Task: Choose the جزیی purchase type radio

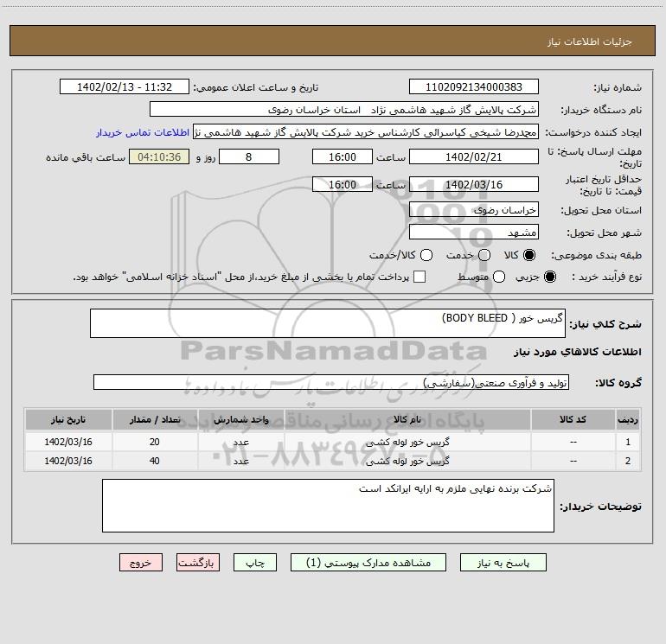Action: point(550,277)
